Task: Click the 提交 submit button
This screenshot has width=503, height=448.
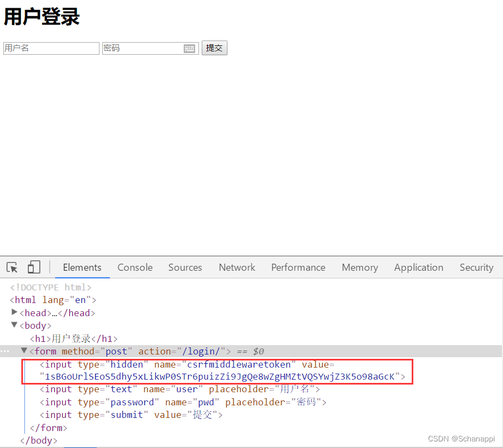Action: pyautogui.click(x=214, y=48)
